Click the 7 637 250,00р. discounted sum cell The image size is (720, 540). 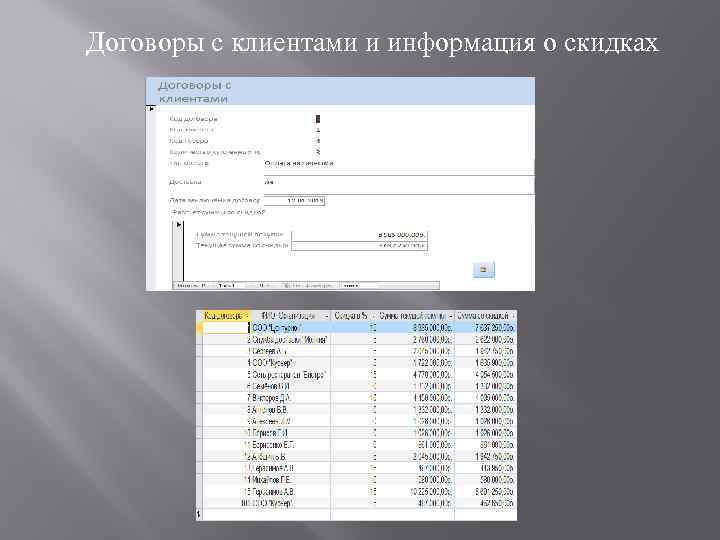(485, 328)
